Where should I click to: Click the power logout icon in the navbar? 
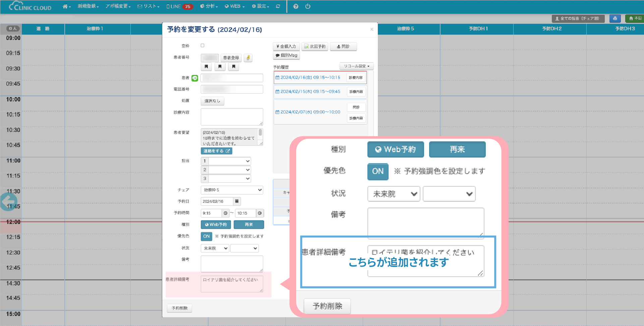pos(308,6)
